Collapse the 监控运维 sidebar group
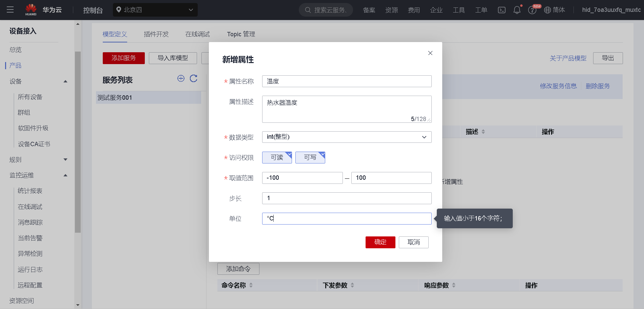644x309 pixels. pos(65,175)
